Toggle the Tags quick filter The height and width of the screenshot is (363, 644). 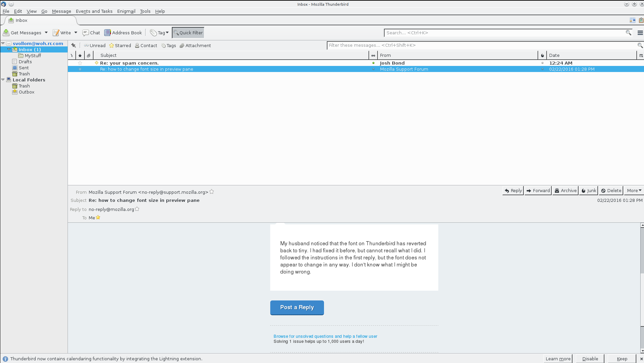pyautogui.click(x=168, y=45)
